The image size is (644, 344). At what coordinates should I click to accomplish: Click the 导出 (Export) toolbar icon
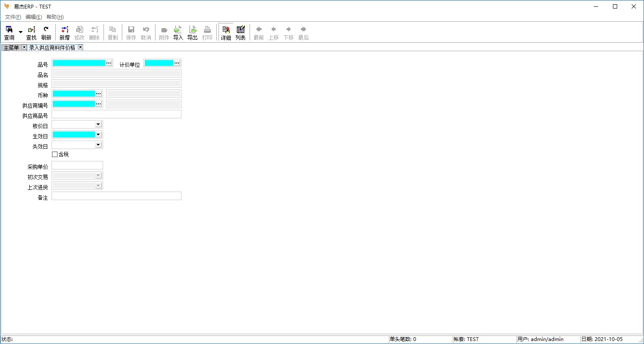[193, 33]
